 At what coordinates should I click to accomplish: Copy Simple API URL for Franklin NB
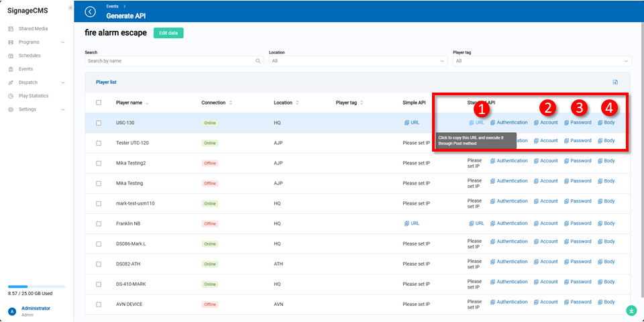coord(411,223)
